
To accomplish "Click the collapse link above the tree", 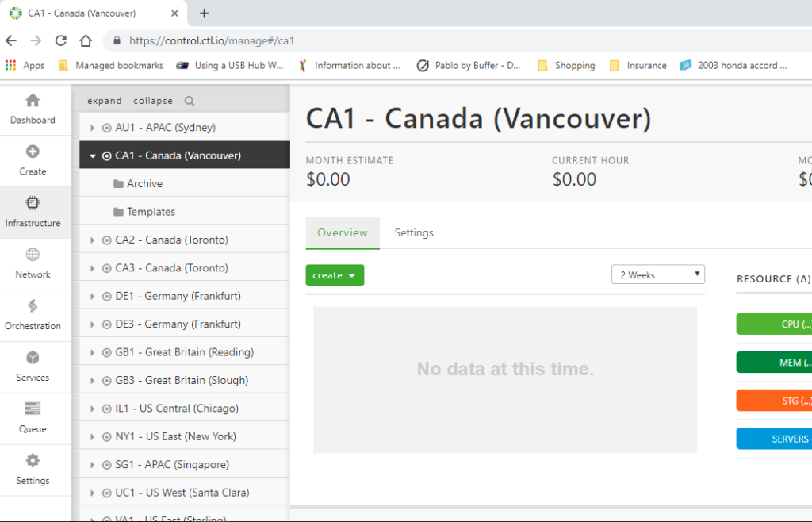I will tap(152, 101).
